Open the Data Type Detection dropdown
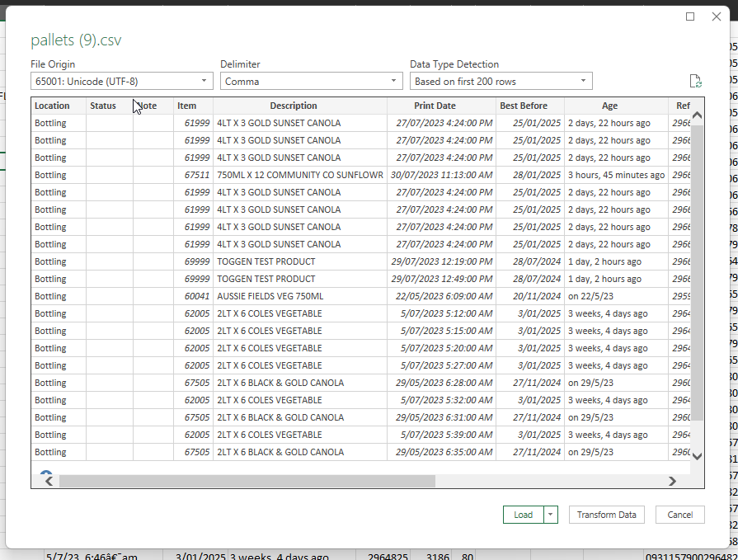738x560 pixels. click(501, 81)
